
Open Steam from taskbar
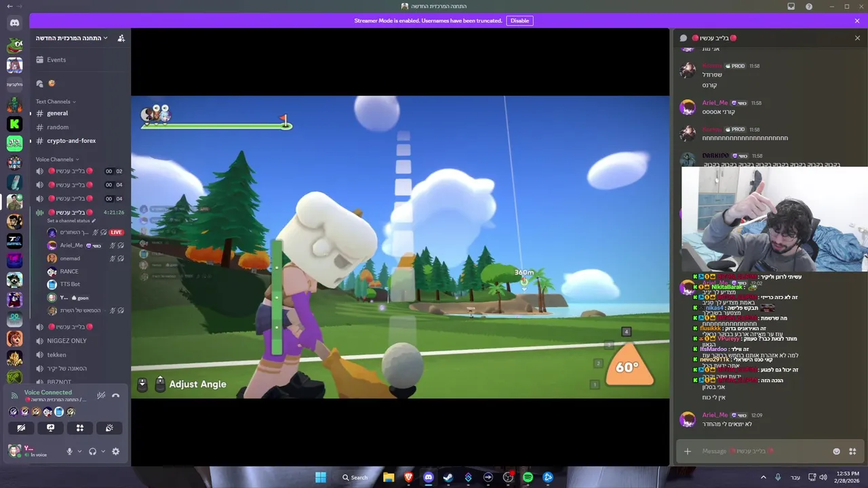[x=448, y=477]
